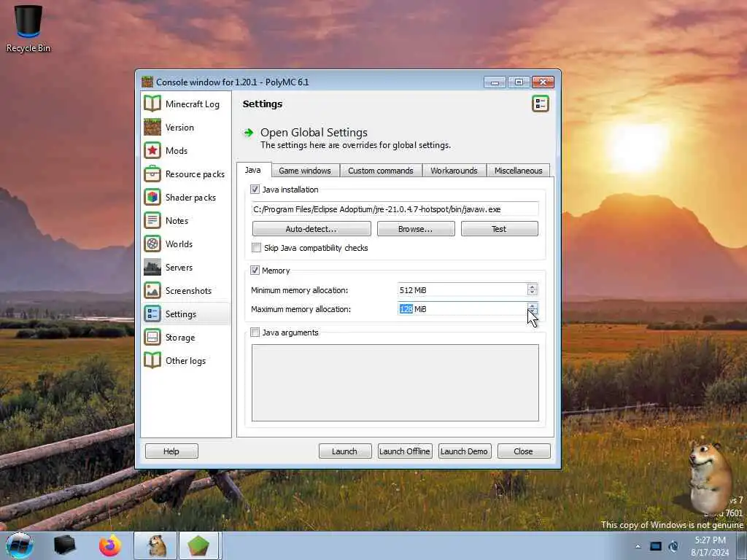Open the Mods star icon
Screen dimensions: 747x560
click(x=152, y=150)
